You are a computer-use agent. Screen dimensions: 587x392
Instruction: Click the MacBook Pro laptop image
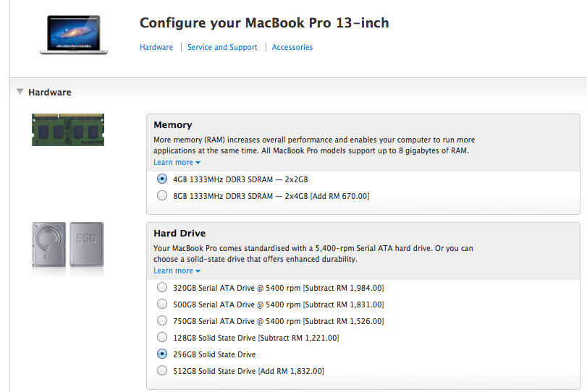(x=73, y=35)
